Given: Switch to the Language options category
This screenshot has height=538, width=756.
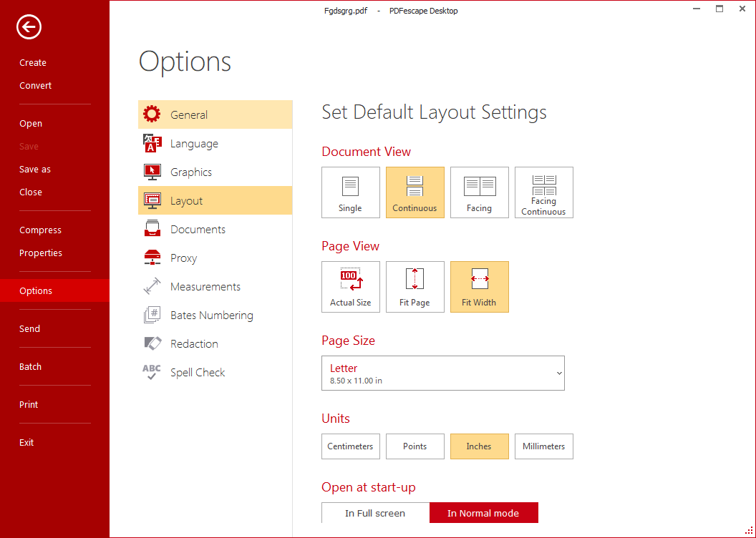Looking at the screenshot, I should click(x=194, y=144).
